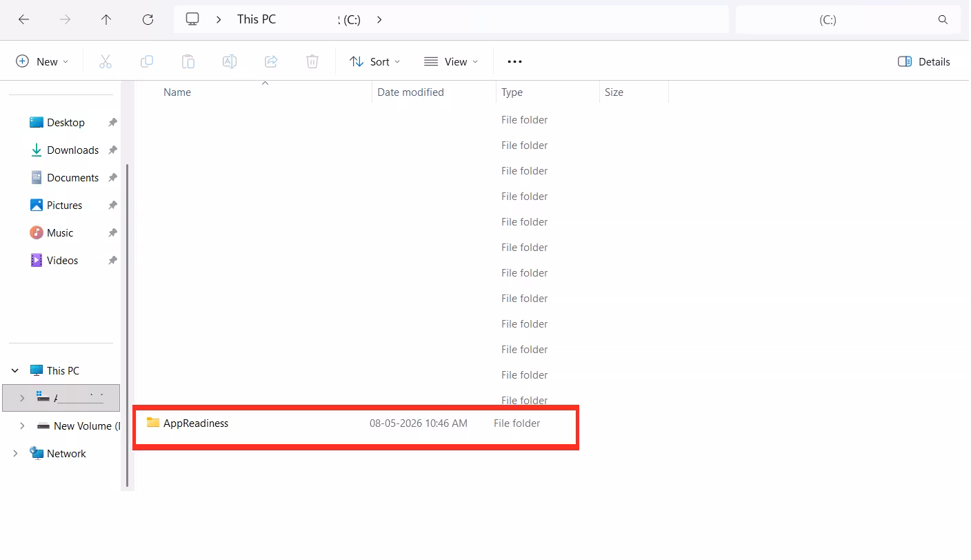Viewport: 971px width, 560px height.
Task: Select New Volume in the navigation tree
Action: (86, 426)
